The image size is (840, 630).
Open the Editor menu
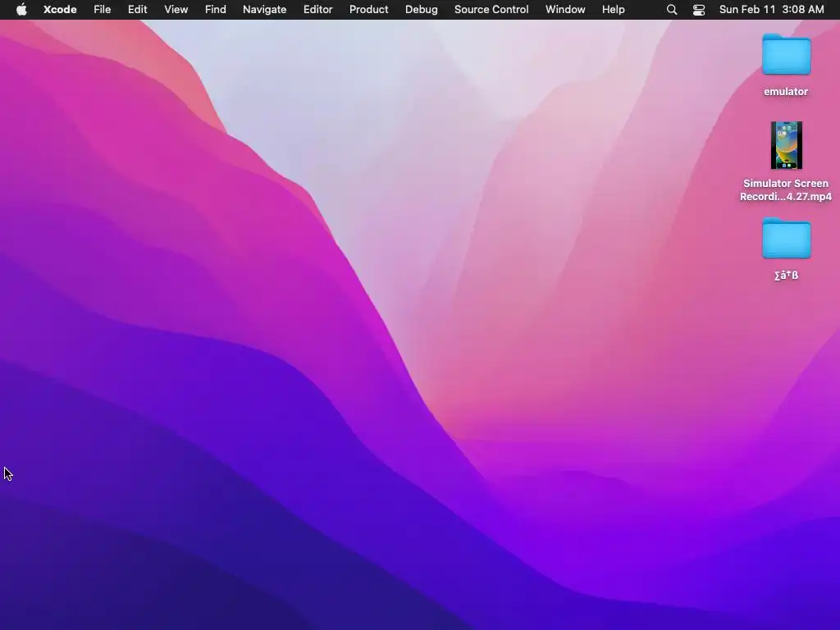(317, 10)
